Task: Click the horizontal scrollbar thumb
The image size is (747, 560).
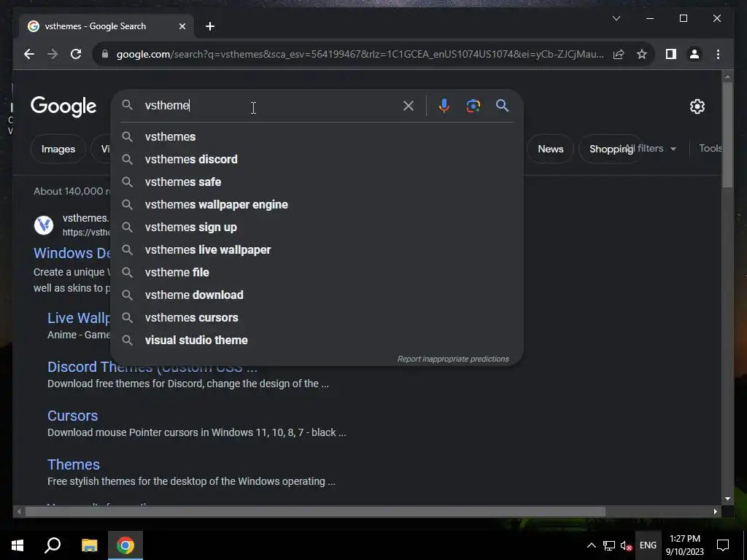Action: pyautogui.click(x=315, y=512)
